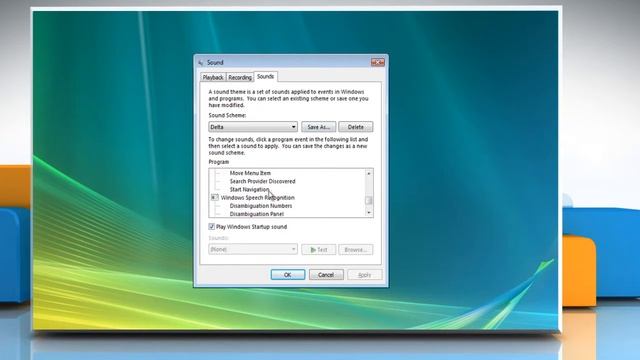Toggle Play Windows Startup sound checkbox
This screenshot has width=640, height=360.
point(211,227)
